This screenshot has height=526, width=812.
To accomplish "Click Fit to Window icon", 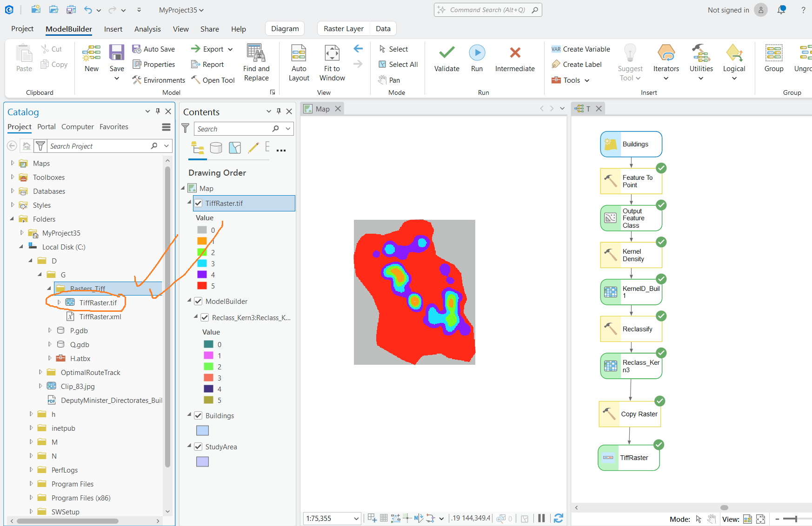I will point(332,53).
